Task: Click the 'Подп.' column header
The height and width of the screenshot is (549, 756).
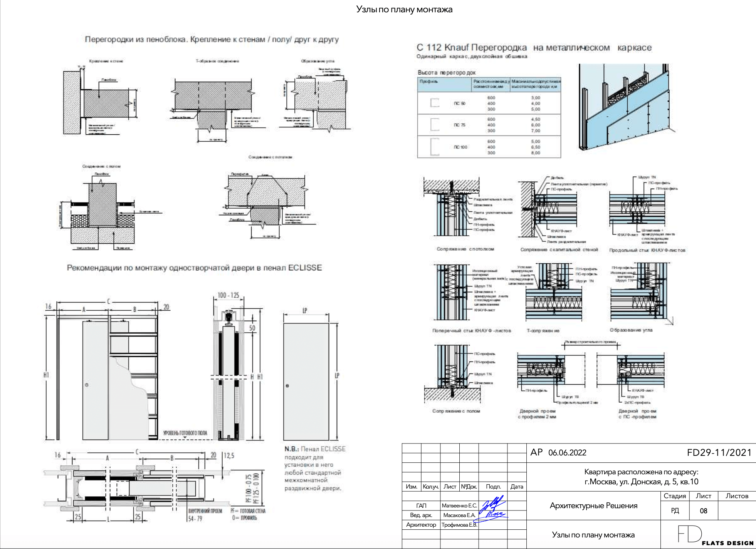Action: [493, 487]
